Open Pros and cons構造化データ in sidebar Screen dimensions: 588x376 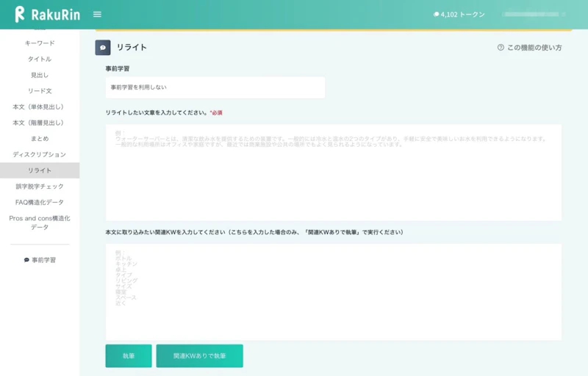(40, 223)
